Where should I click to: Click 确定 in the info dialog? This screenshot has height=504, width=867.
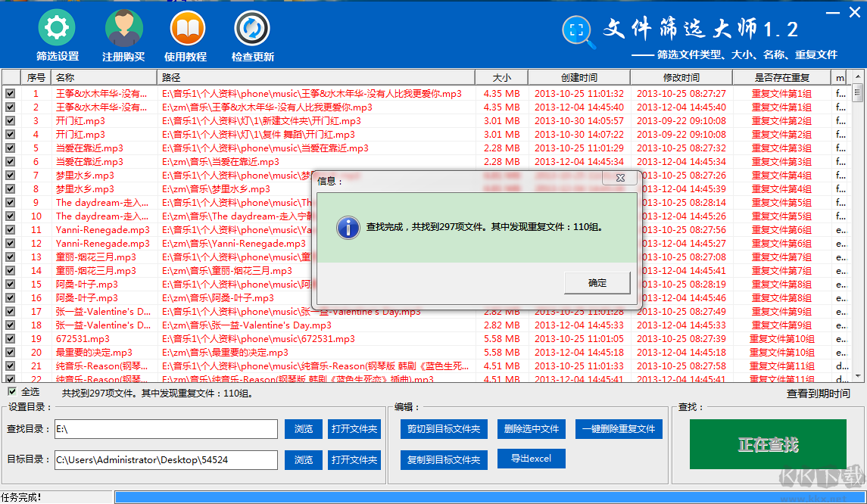(x=597, y=283)
